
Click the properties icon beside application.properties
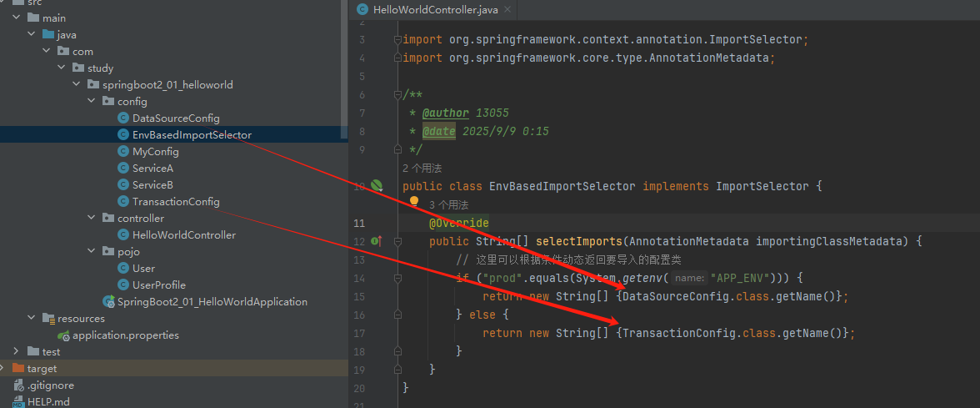pos(63,335)
